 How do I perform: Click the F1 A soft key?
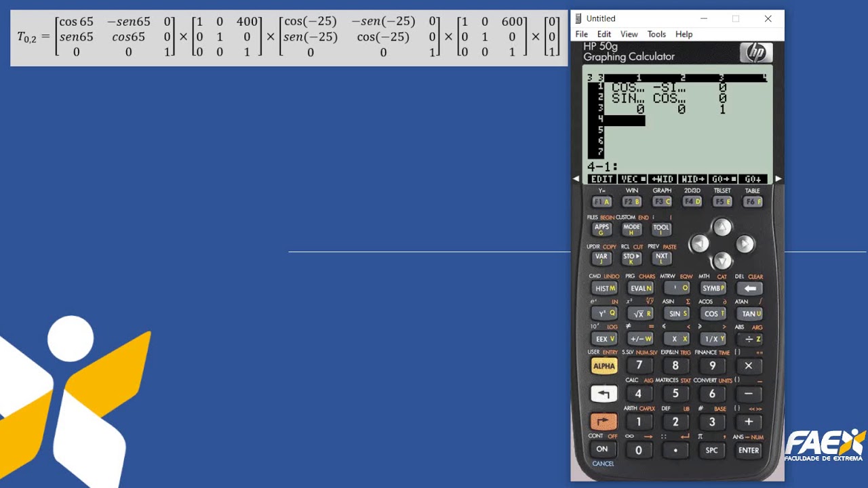[x=601, y=202]
